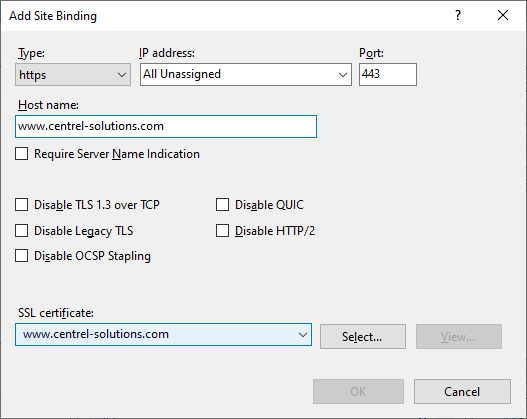
Task: Tick Disable Legacy TLS checkbox
Action: click(x=22, y=231)
